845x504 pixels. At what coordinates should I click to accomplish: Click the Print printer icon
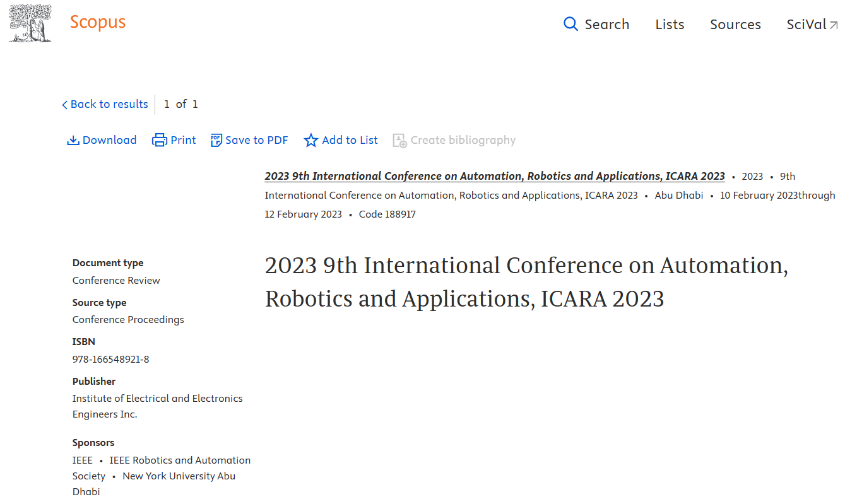(x=160, y=140)
